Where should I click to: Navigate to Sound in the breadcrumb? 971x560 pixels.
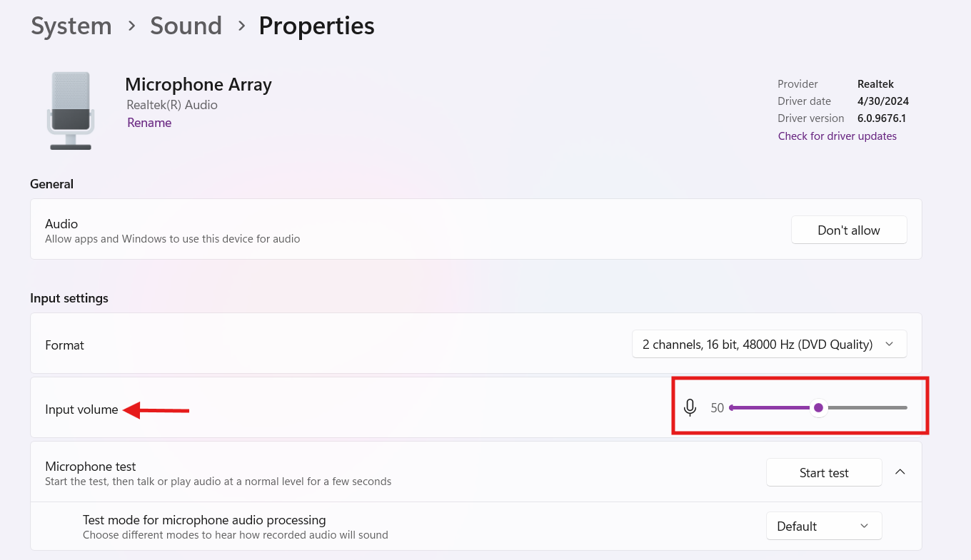click(x=186, y=26)
